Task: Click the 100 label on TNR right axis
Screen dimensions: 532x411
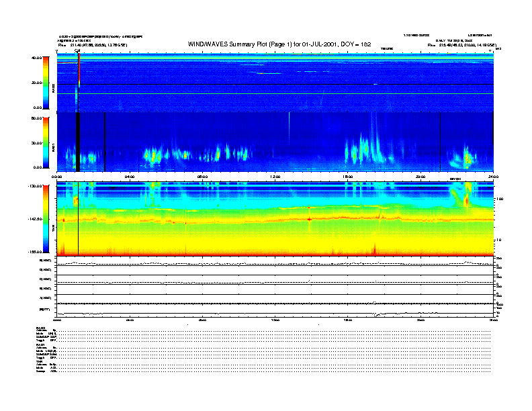Action: (x=500, y=199)
